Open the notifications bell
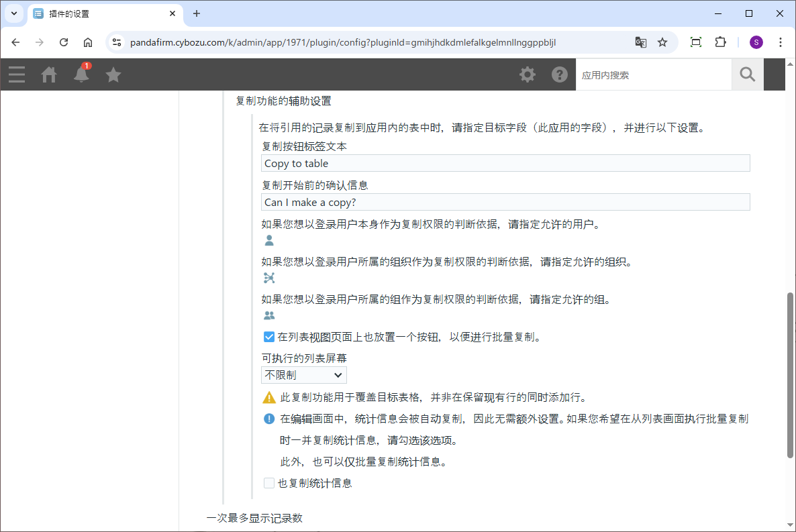The height and width of the screenshot is (532, 796). pyautogui.click(x=81, y=74)
